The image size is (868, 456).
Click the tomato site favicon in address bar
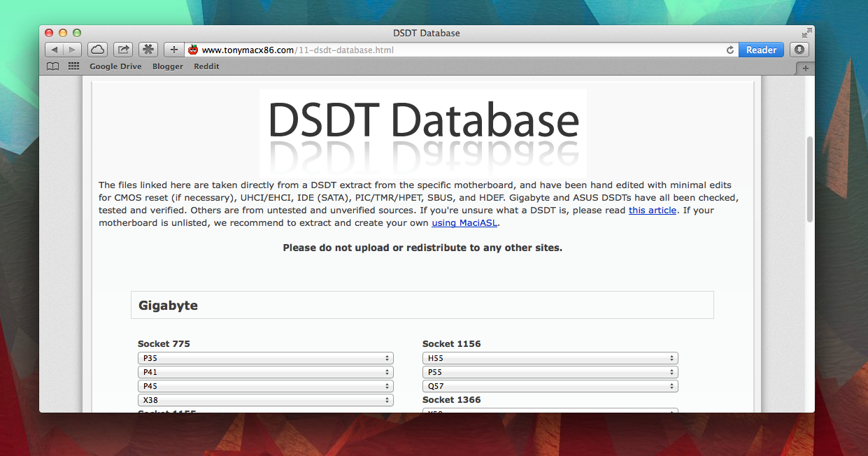(194, 50)
